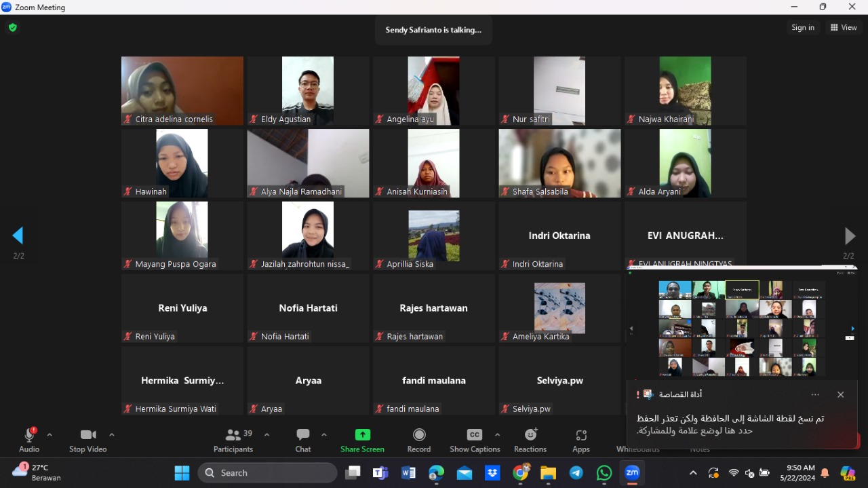Screen dimensions: 868x488
Task: Open Telegram from taskbar
Action: pyautogui.click(x=576, y=473)
